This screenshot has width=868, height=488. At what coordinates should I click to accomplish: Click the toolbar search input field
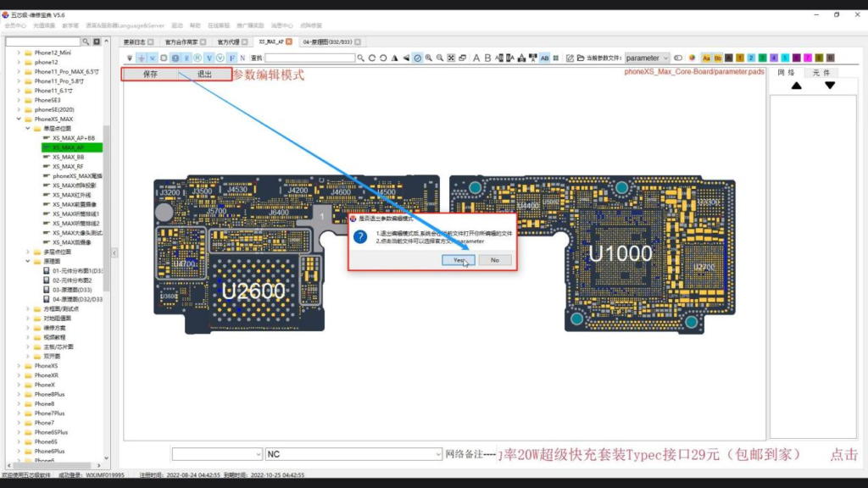(x=310, y=58)
